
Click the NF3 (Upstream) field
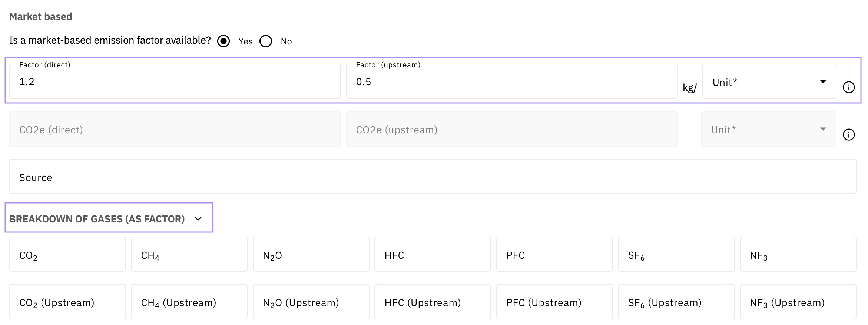798,302
